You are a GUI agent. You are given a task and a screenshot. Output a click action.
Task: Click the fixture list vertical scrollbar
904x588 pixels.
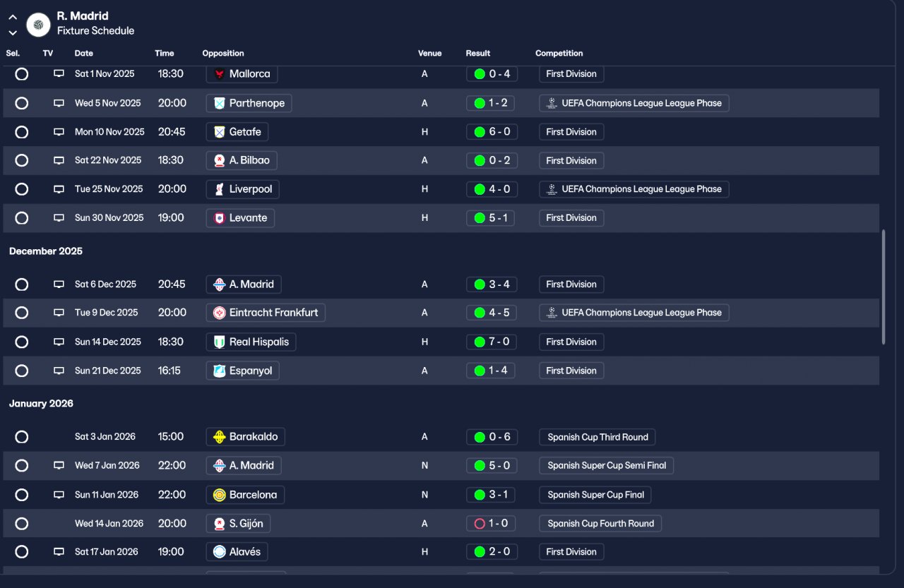pos(883,287)
